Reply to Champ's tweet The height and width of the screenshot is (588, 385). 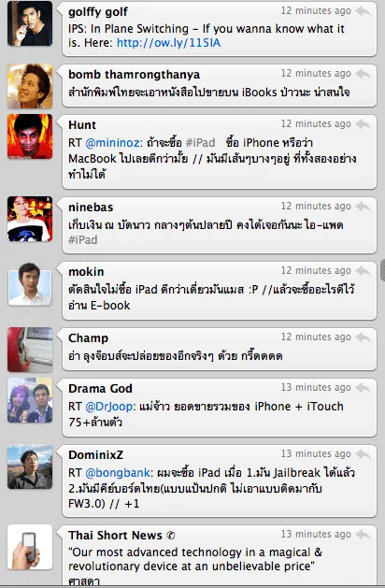pos(364,337)
